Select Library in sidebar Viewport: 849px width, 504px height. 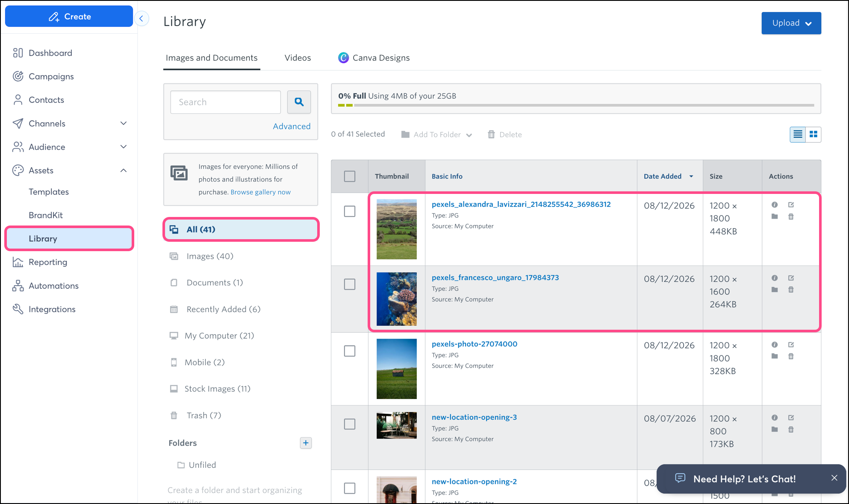[x=69, y=238]
